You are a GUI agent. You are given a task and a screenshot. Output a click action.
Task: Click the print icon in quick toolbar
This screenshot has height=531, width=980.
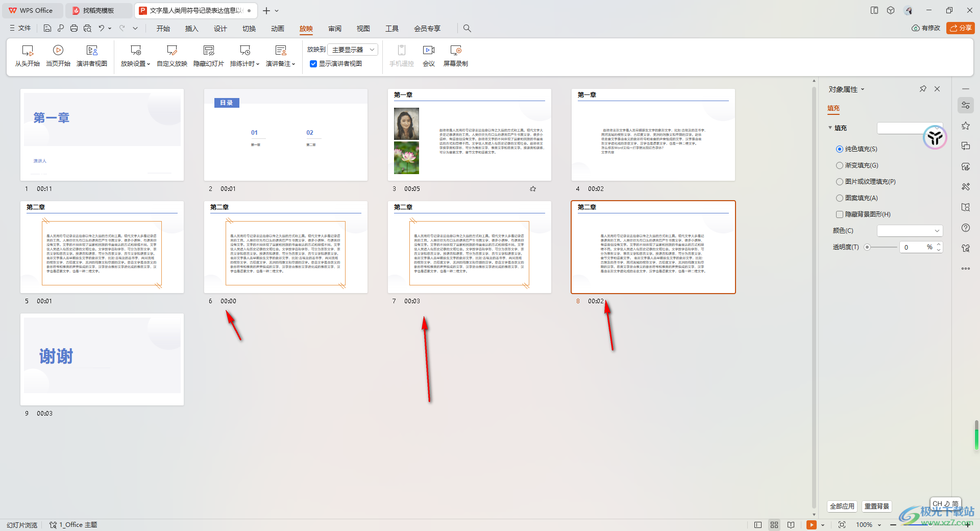click(x=74, y=28)
